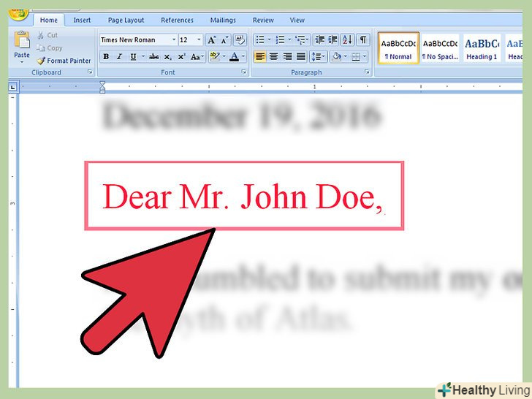Viewport: 532px width, 399px height.
Task: Click the multilevel list icon
Action: pos(300,40)
